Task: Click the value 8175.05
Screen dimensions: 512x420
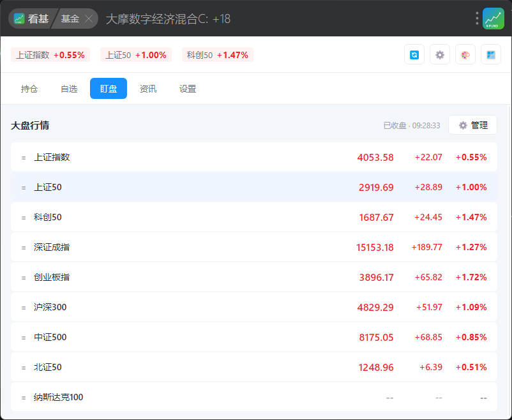Action: tap(377, 338)
